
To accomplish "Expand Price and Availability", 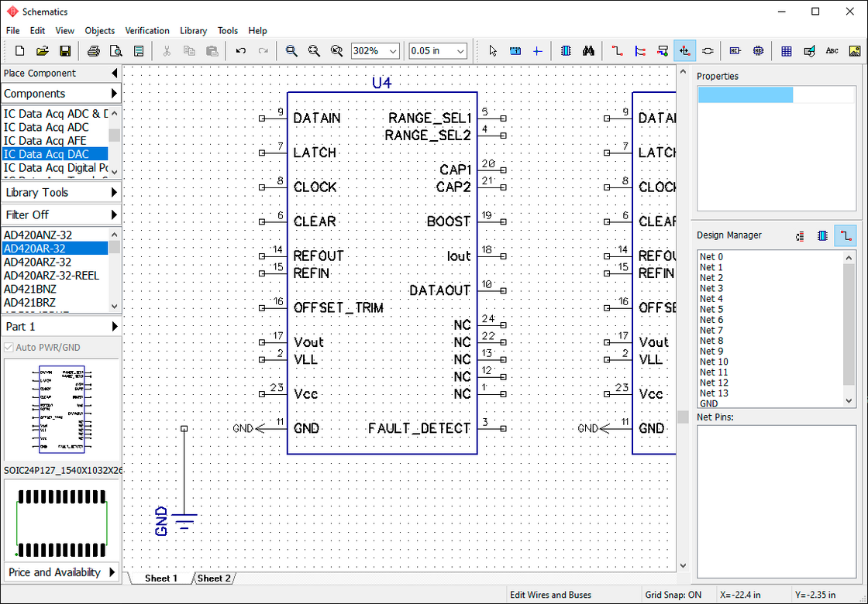I will [x=61, y=572].
